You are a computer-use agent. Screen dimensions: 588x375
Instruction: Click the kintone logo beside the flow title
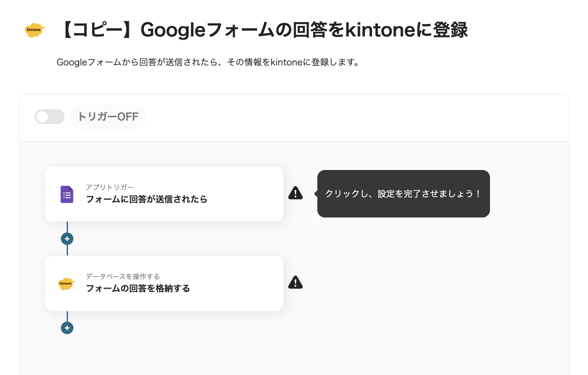click(35, 30)
